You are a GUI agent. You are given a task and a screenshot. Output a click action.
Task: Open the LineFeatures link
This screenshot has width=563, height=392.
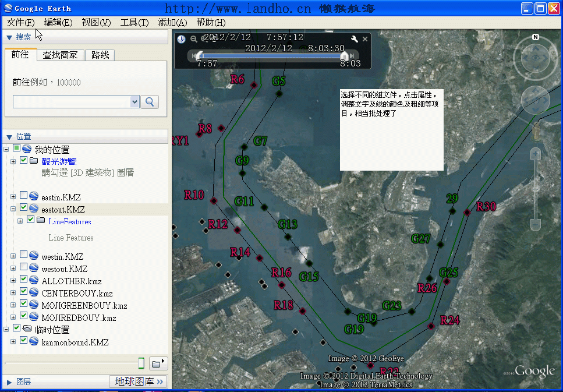click(x=70, y=222)
